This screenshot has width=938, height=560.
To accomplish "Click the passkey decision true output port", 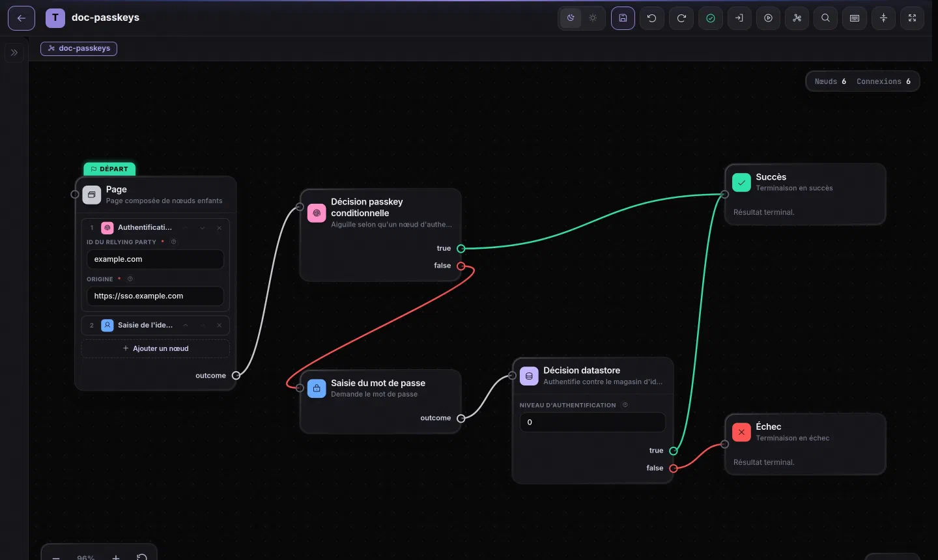I will (x=461, y=249).
